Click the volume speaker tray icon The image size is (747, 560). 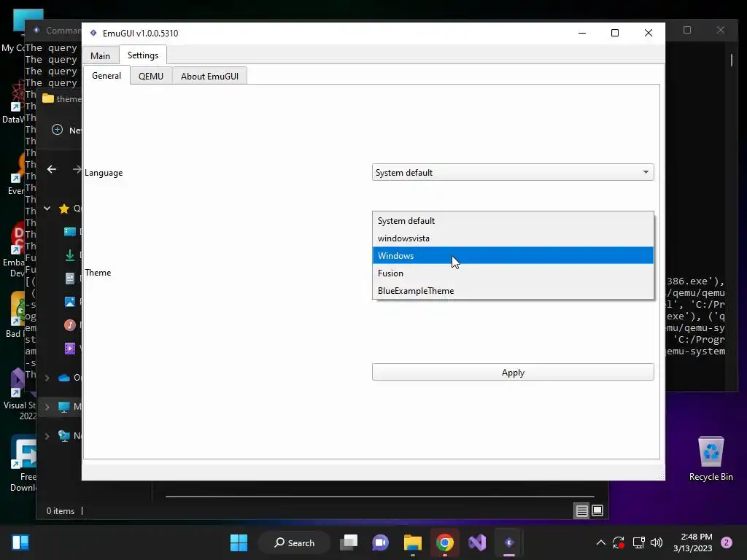click(657, 542)
